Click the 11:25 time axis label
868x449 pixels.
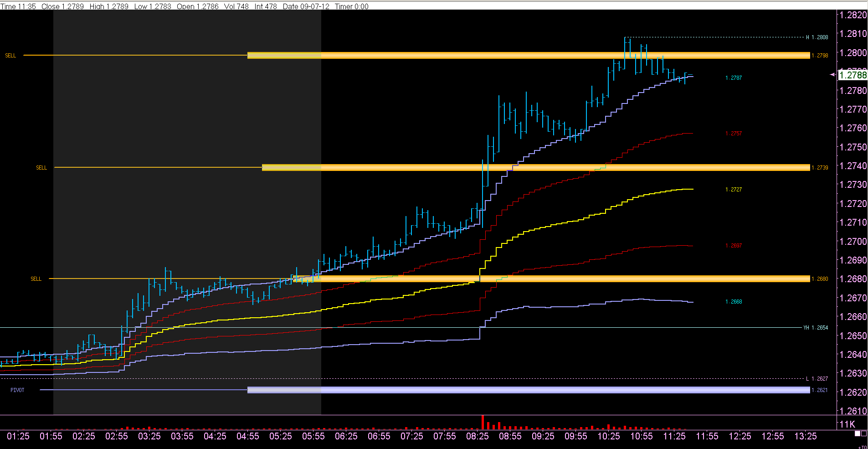point(674,436)
